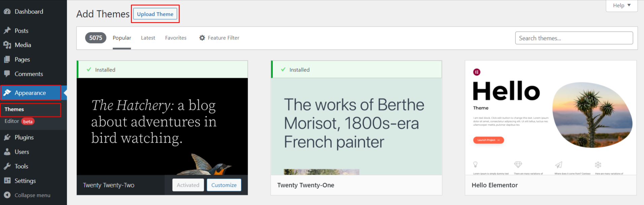Click the Dashboard gauge icon

click(7, 11)
